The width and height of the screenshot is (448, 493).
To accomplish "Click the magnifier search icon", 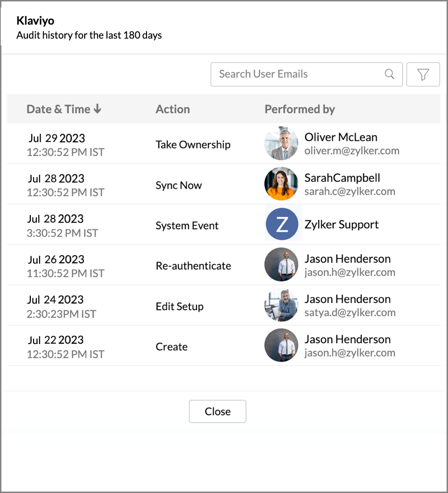I will click(x=389, y=74).
